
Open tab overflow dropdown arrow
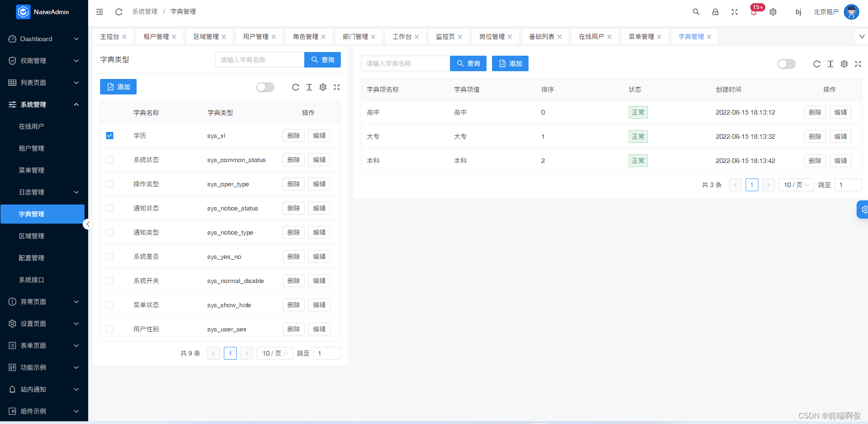pyautogui.click(x=862, y=37)
